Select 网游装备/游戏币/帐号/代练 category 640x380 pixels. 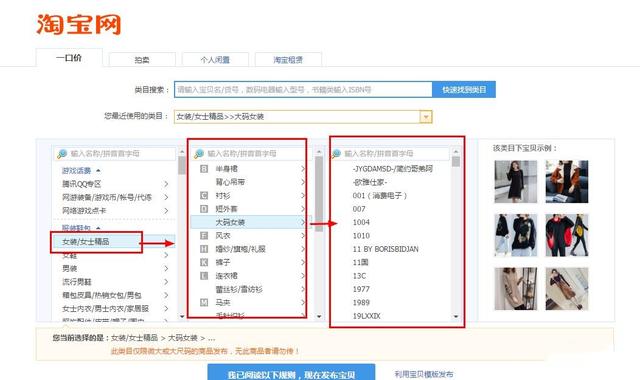click(x=107, y=198)
